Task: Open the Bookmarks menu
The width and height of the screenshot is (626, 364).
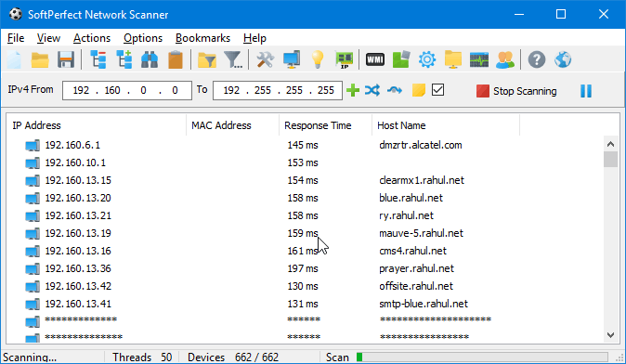Action: click(202, 38)
